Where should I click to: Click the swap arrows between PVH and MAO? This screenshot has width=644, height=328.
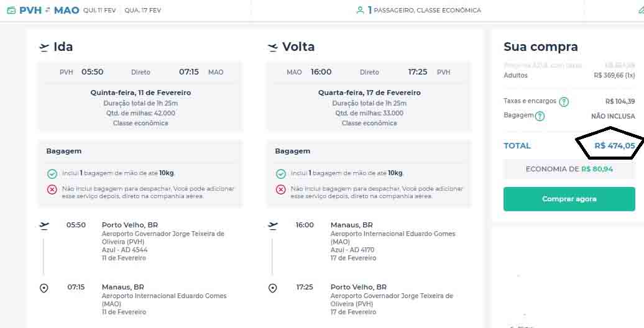pos(48,11)
